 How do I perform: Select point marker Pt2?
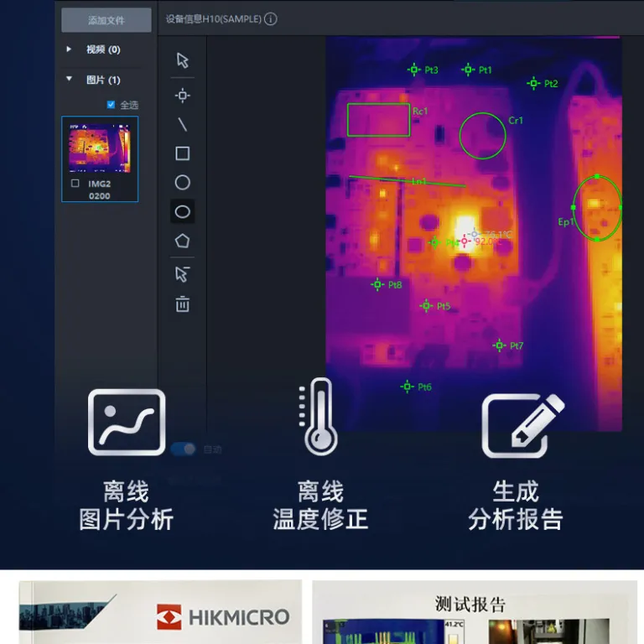point(533,83)
